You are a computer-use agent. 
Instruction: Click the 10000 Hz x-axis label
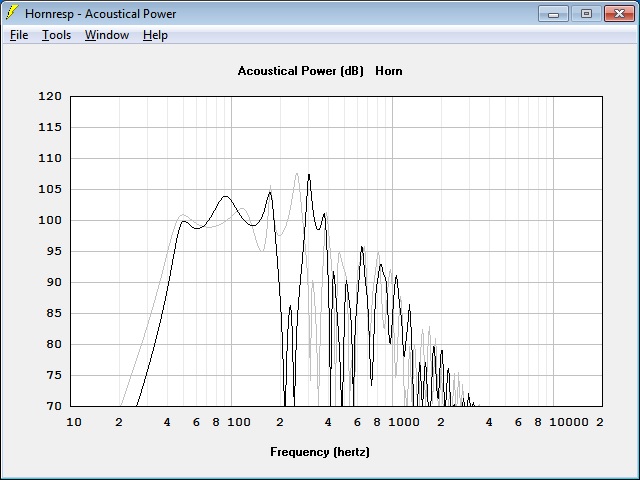(x=569, y=422)
